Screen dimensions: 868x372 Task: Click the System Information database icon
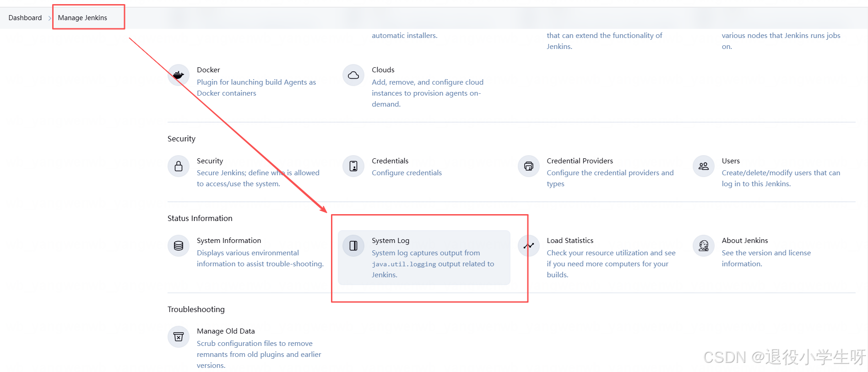179,246
